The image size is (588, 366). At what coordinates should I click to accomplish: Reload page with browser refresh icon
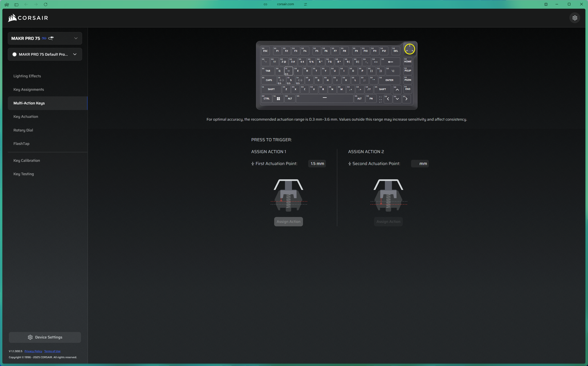coord(46,4)
